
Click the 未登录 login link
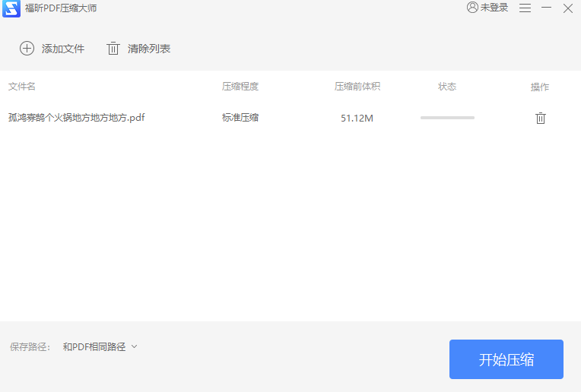click(x=494, y=8)
